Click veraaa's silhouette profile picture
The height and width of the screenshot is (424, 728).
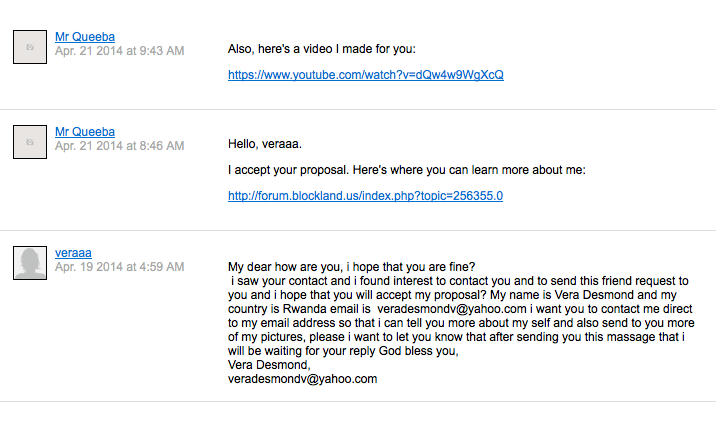point(30,263)
